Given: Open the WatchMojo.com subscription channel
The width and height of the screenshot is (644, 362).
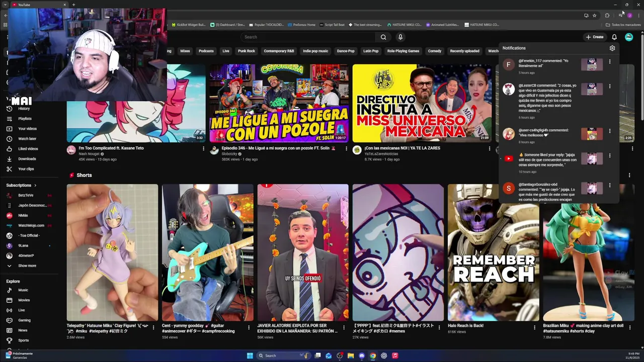Looking at the screenshot, I should click(31, 226).
